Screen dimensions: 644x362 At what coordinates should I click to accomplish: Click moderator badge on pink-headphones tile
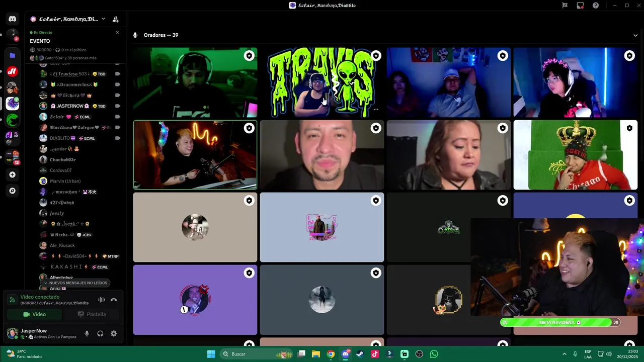[629, 56]
